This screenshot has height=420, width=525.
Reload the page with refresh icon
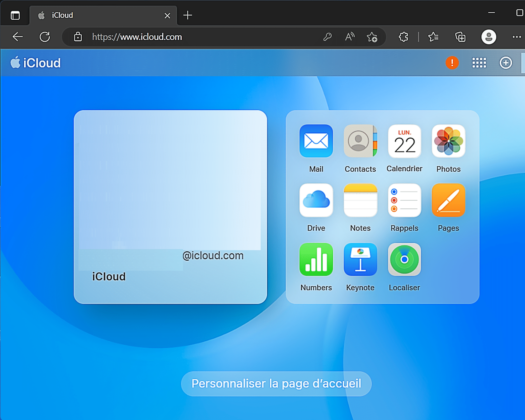(x=45, y=37)
